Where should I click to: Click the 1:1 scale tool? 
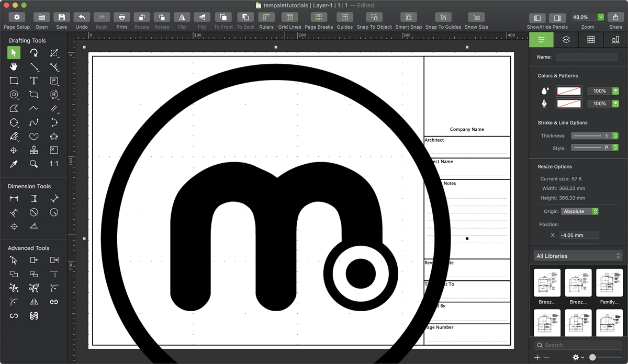point(54,164)
